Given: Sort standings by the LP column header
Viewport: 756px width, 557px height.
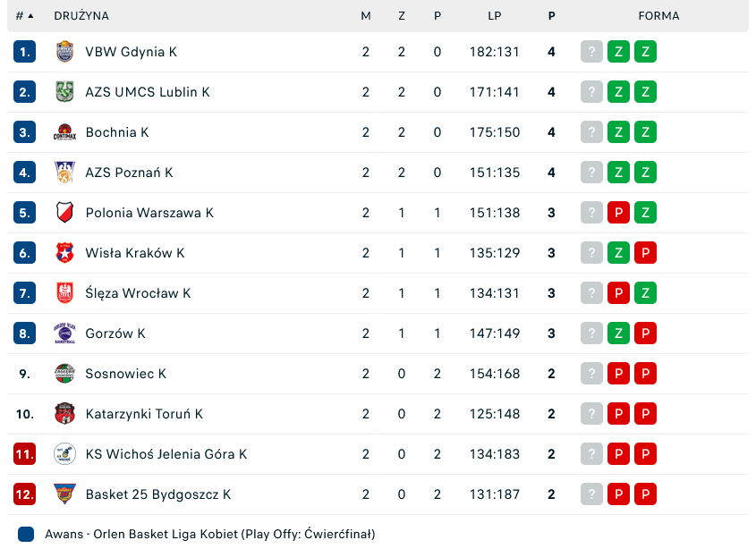Looking at the screenshot, I should pos(494,16).
